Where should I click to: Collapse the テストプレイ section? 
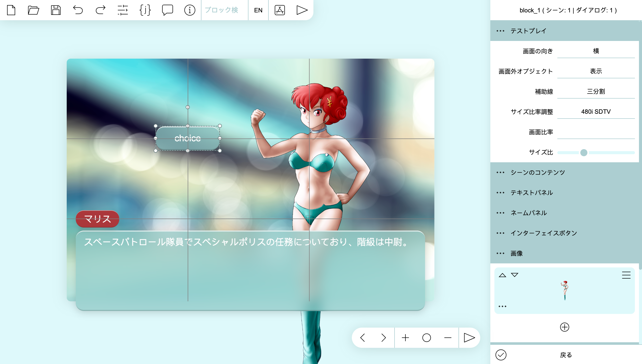565,31
